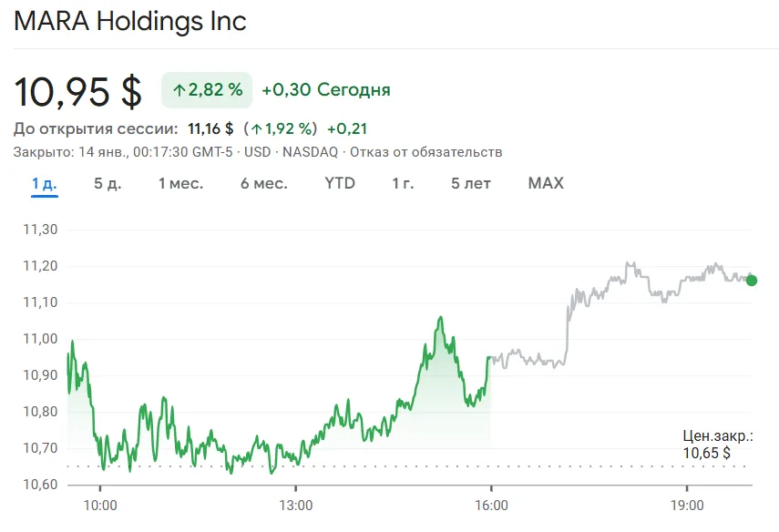
Task: Switch chart to YTD view
Action: click(340, 183)
